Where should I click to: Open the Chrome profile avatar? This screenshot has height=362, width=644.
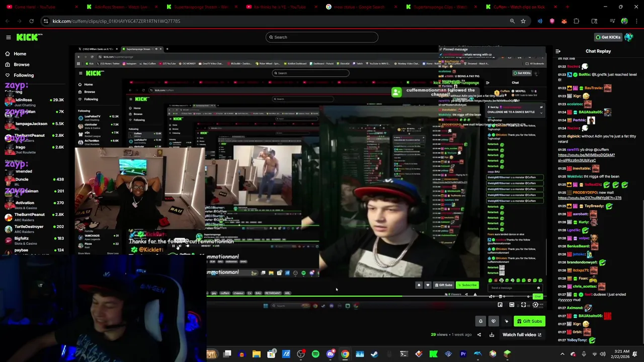624,21
